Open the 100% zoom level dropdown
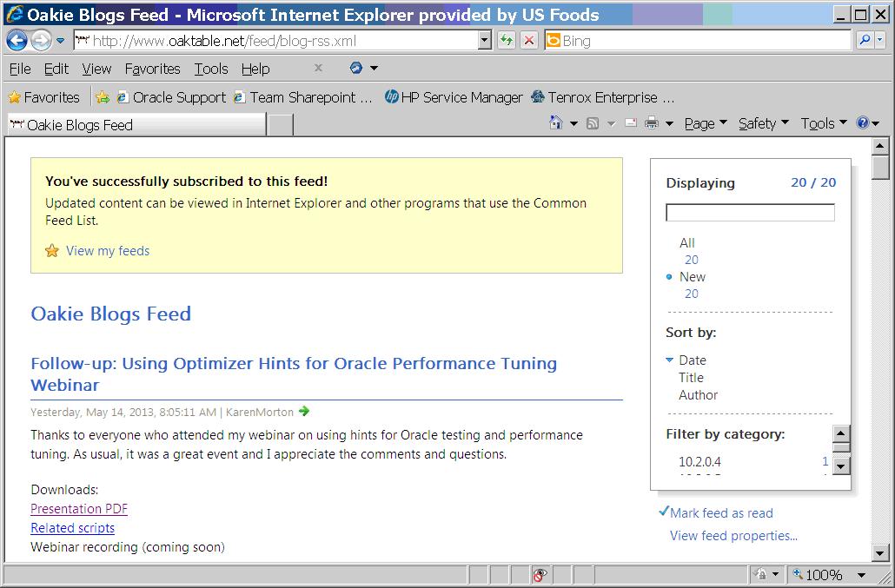The image size is (895, 588). 862,575
